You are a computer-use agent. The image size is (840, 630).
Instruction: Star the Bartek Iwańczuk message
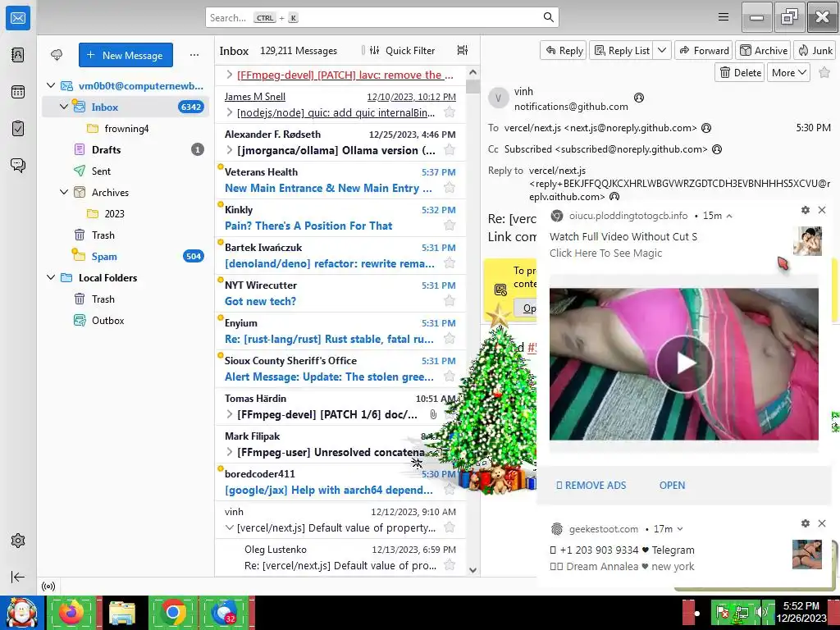point(450,263)
